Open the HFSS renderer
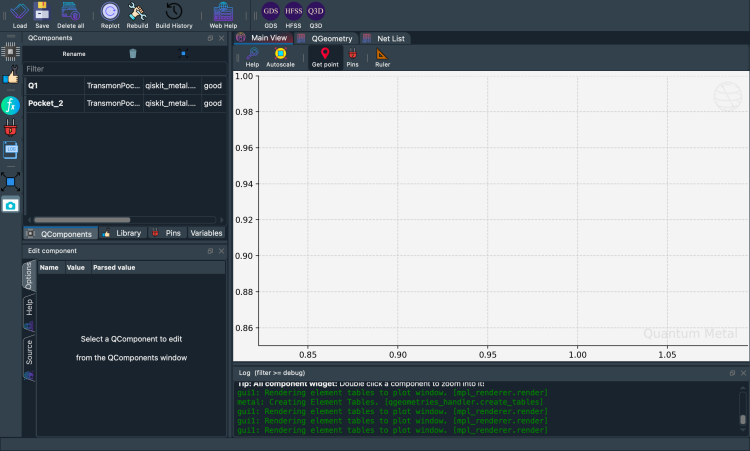 point(293,15)
